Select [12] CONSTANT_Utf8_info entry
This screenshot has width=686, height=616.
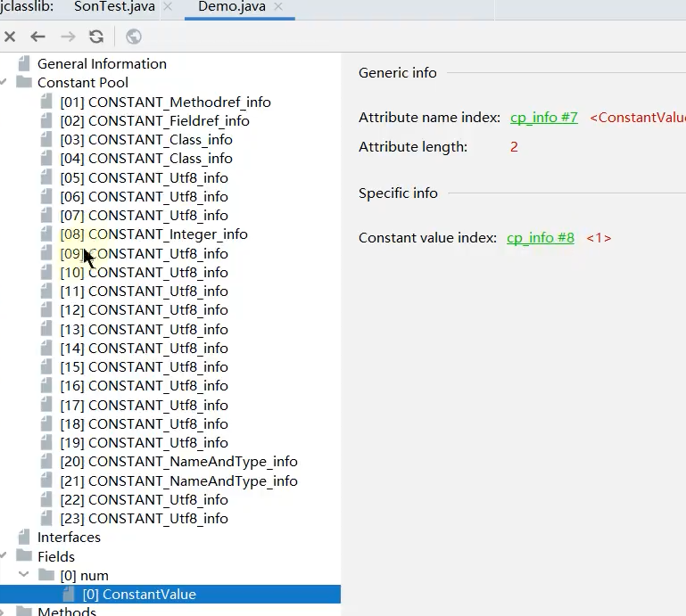click(144, 310)
